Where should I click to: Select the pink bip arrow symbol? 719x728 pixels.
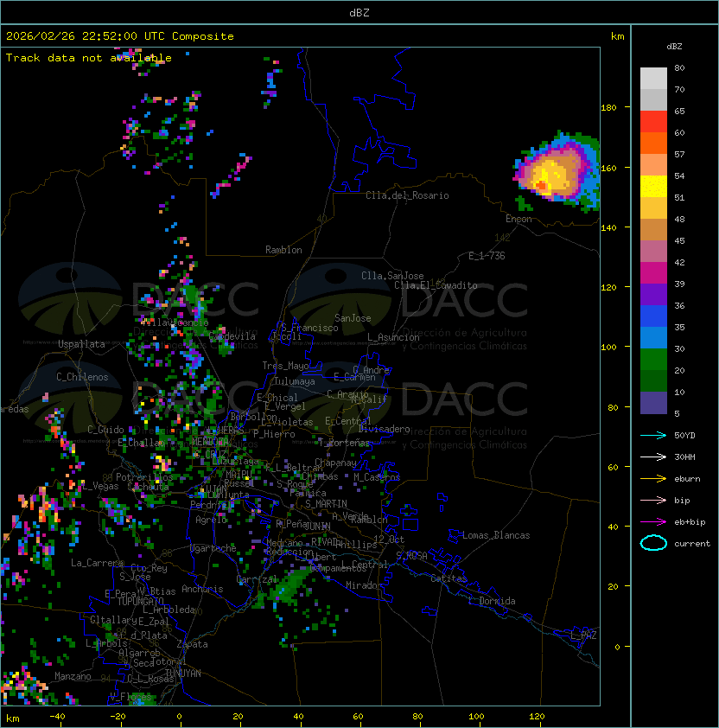coord(653,500)
